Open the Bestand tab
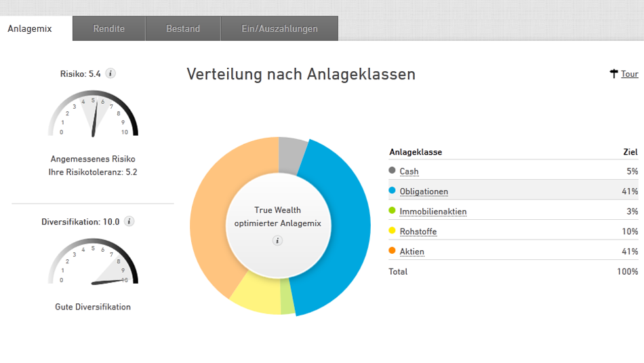 tap(183, 28)
